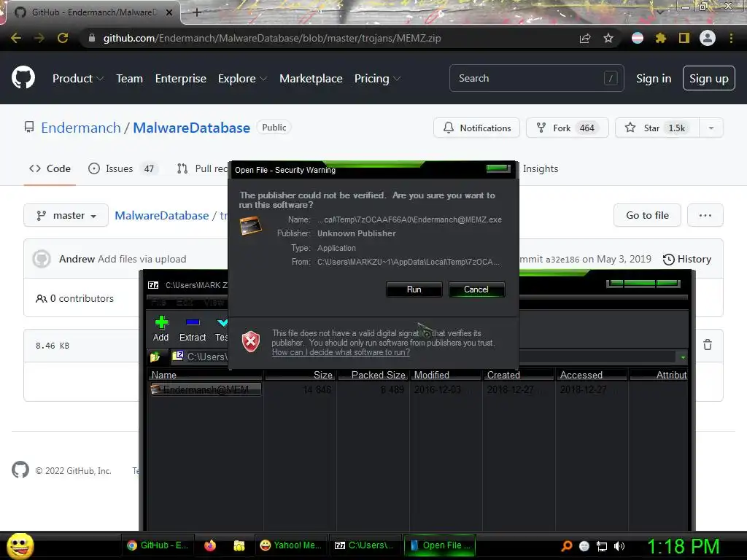This screenshot has height=560, width=747.
Task: Switch to 7-Zip C:\Users taskbar item
Action: click(365, 545)
